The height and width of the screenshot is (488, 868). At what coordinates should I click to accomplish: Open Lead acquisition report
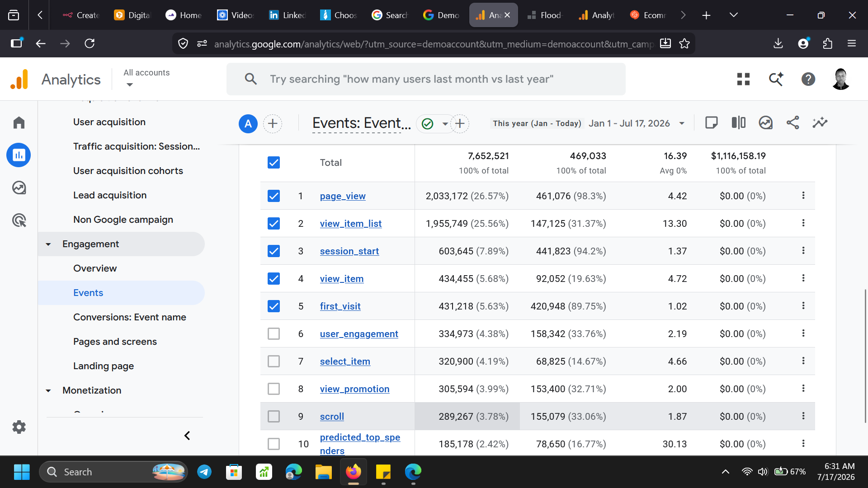coord(110,195)
